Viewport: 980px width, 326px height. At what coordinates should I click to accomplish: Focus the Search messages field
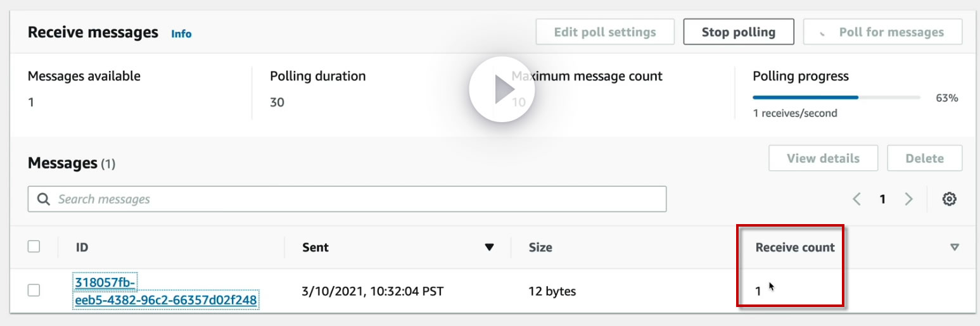(x=355, y=199)
